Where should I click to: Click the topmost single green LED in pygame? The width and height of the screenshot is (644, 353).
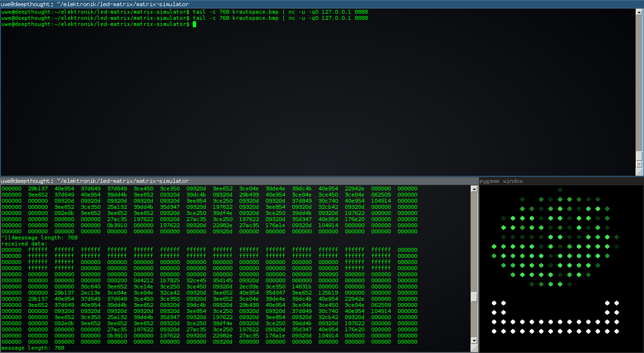point(560,190)
